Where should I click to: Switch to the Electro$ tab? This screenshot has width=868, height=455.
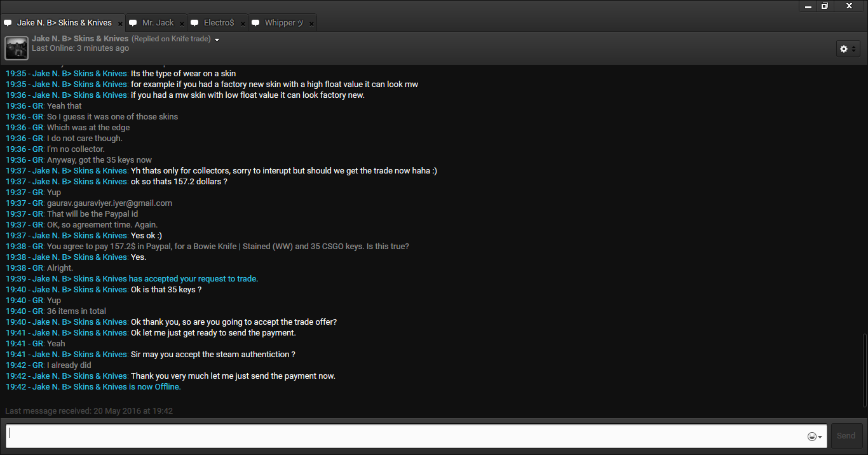click(x=219, y=23)
